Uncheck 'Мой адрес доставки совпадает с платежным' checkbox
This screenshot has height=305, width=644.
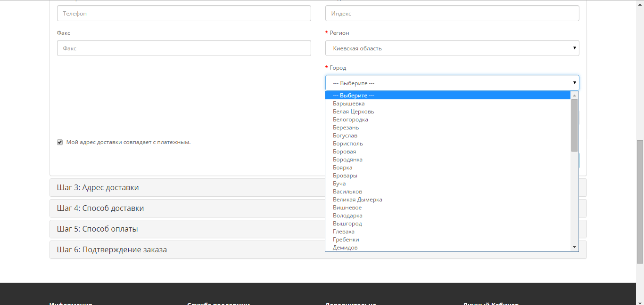60,142
